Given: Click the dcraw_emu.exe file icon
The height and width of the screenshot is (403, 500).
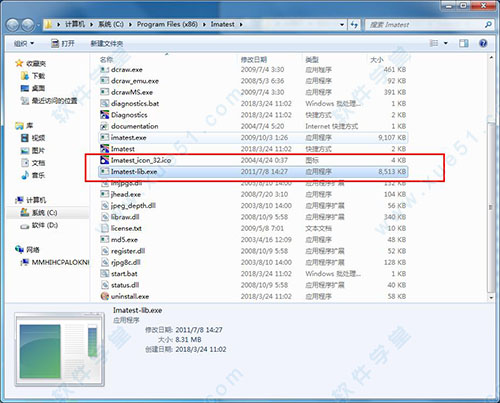Looking at the screenshot, I should click(105, 81).
